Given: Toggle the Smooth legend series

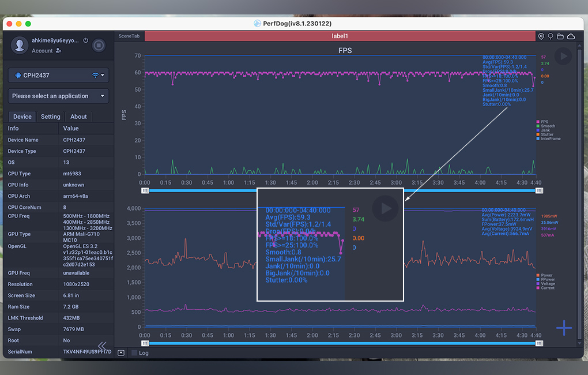Looking at the screenshot, I should coord(545,126).
